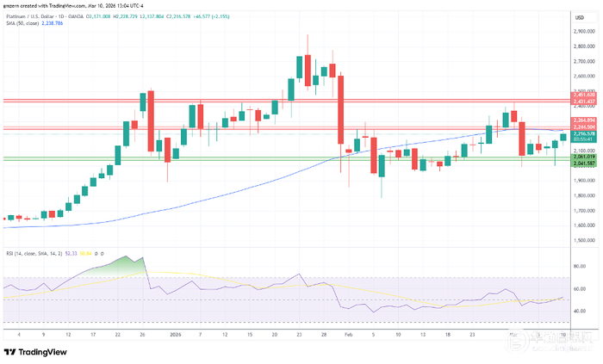Click the first ø symbol in RSI legend
Screen dimensions: 603x364
click(96, 254)
